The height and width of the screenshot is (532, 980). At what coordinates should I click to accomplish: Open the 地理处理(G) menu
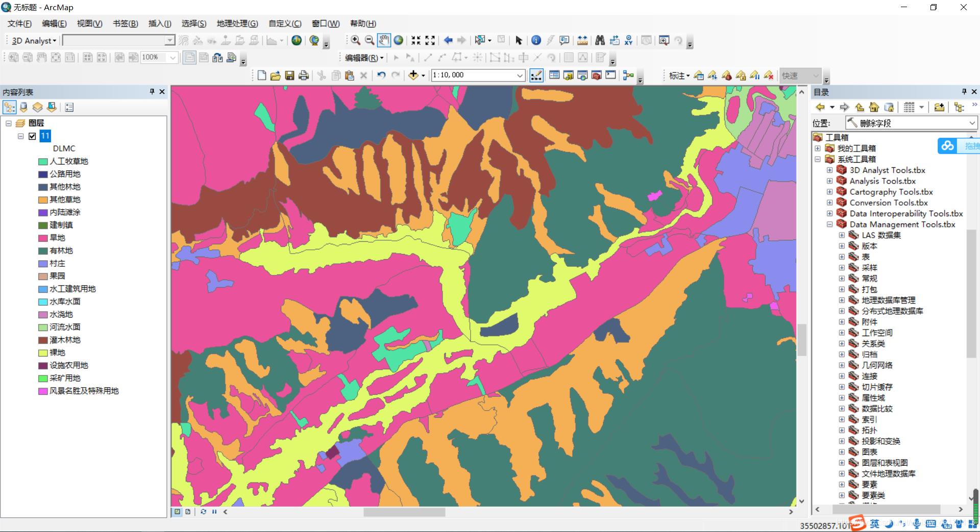(237, 23)
